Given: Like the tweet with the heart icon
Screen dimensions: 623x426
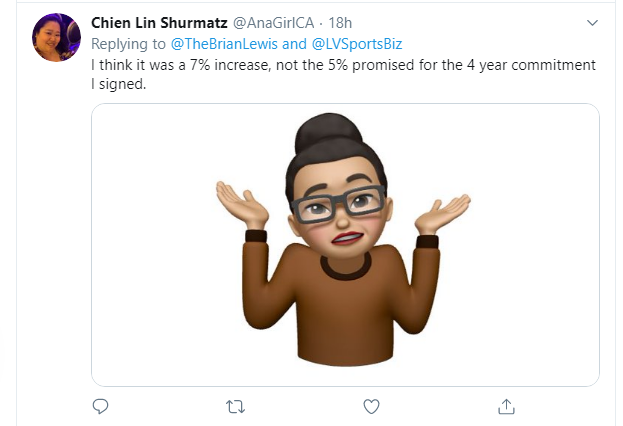Looking at the screenshot, I should pyautogui.click(x=371, y=406).
